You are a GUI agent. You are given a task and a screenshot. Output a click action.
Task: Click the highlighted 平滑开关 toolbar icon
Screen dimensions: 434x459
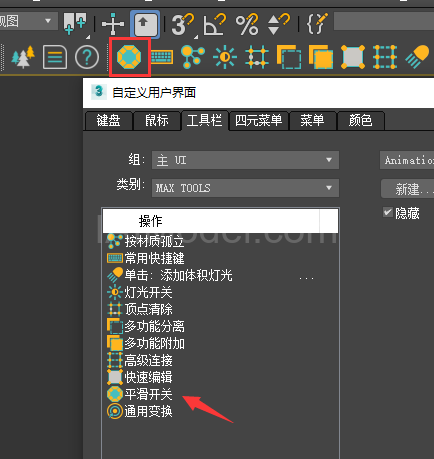pos(129,57)
